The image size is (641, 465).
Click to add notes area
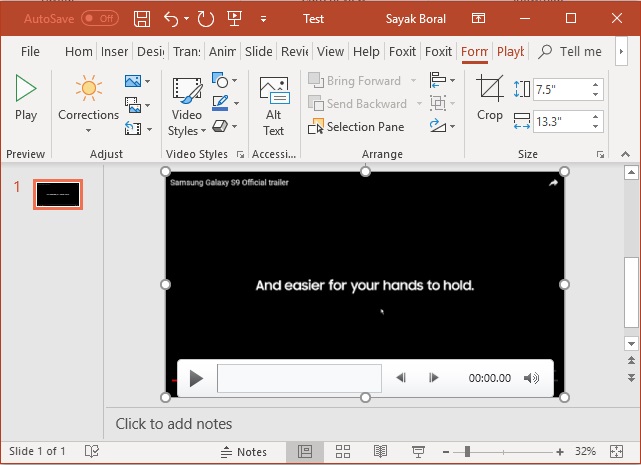click(x=173, y=424)
